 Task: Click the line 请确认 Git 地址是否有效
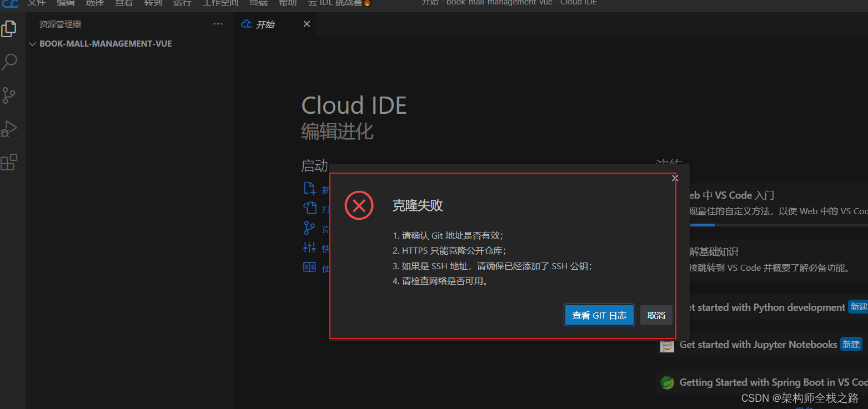pyautogui.click(x=448, y=235)
